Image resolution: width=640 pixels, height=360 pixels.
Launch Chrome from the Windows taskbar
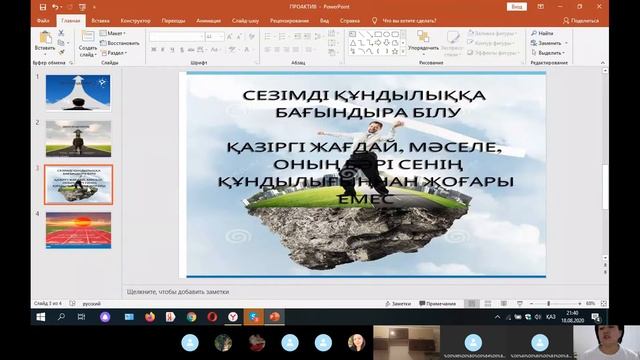click(x=191, y=317)
